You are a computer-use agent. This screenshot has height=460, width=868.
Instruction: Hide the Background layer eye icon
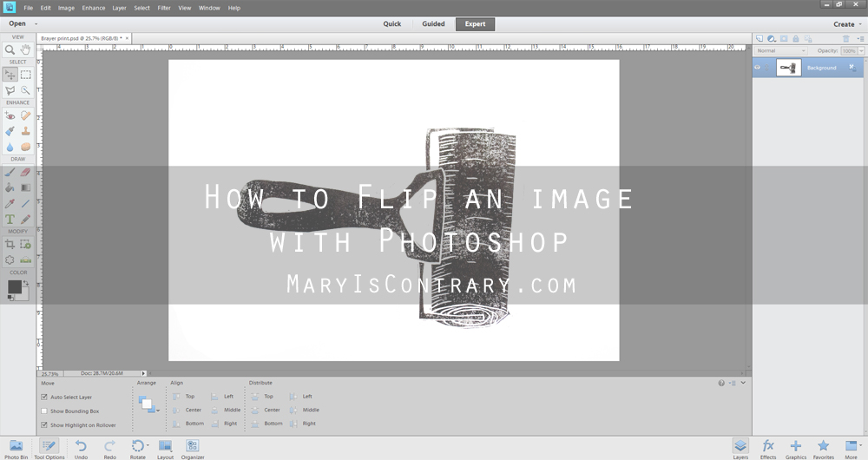tap(757, 68)
